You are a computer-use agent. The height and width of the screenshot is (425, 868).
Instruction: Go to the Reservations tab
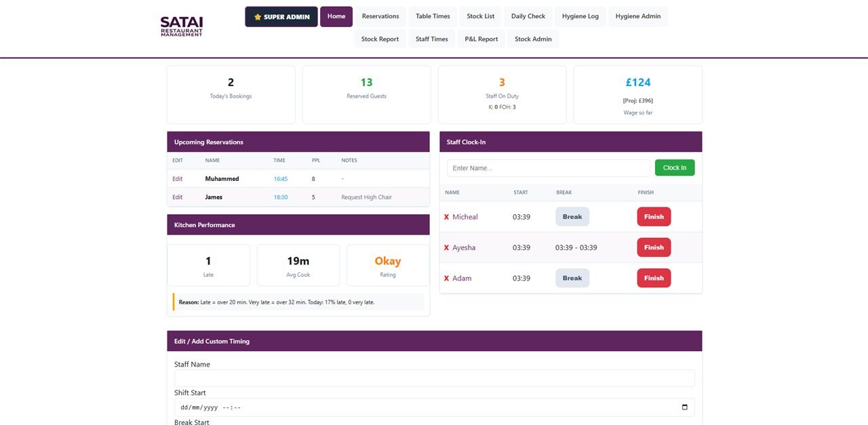[x=380, y=16]
